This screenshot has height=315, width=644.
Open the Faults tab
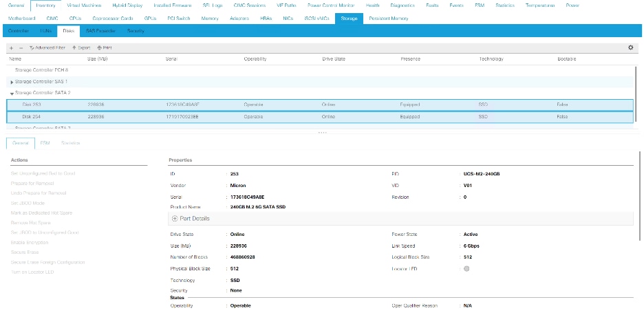[433, 6]
